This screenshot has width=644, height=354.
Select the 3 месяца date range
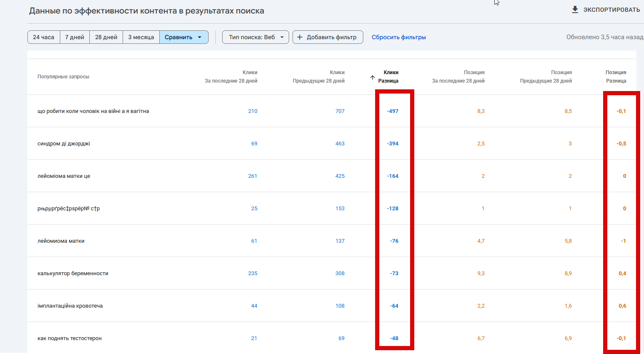click(x=141, y=37)
